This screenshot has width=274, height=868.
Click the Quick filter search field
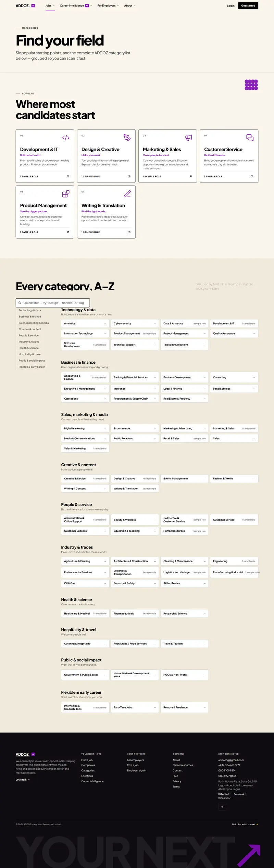(53, 303)
